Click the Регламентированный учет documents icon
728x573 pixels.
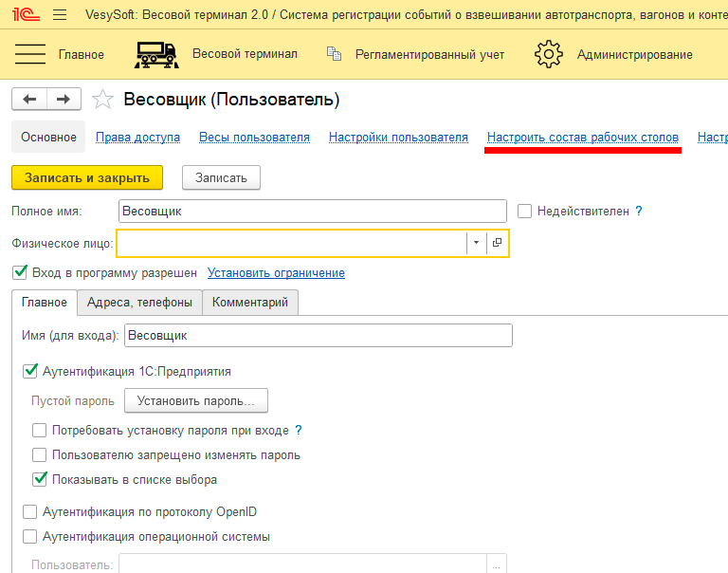click(x=334, y=54)
